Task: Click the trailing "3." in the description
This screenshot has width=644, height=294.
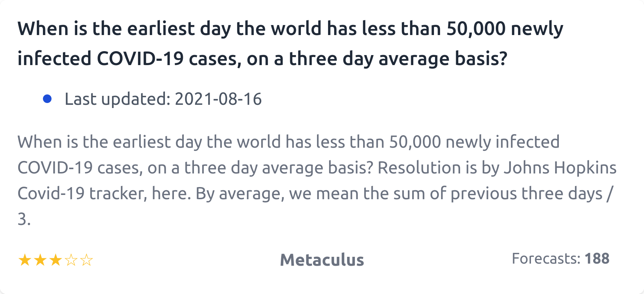Action: [24, 219]
